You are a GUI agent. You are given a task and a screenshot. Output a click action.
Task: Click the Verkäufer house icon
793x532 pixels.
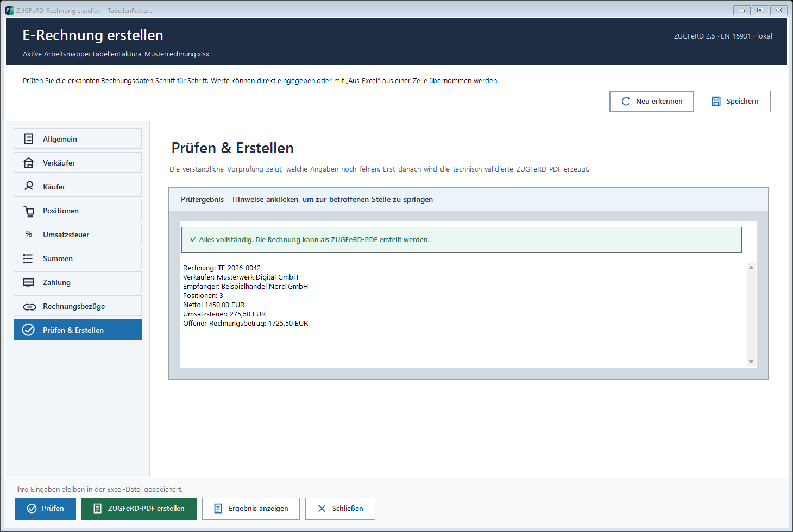tap(29, 163)
